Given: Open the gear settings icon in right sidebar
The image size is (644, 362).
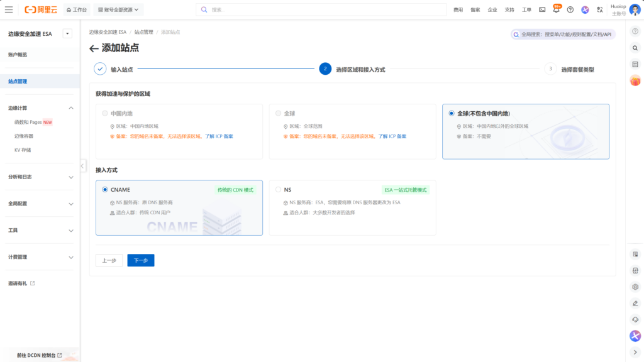Looking at the screenshot, I should coord(635,287).
